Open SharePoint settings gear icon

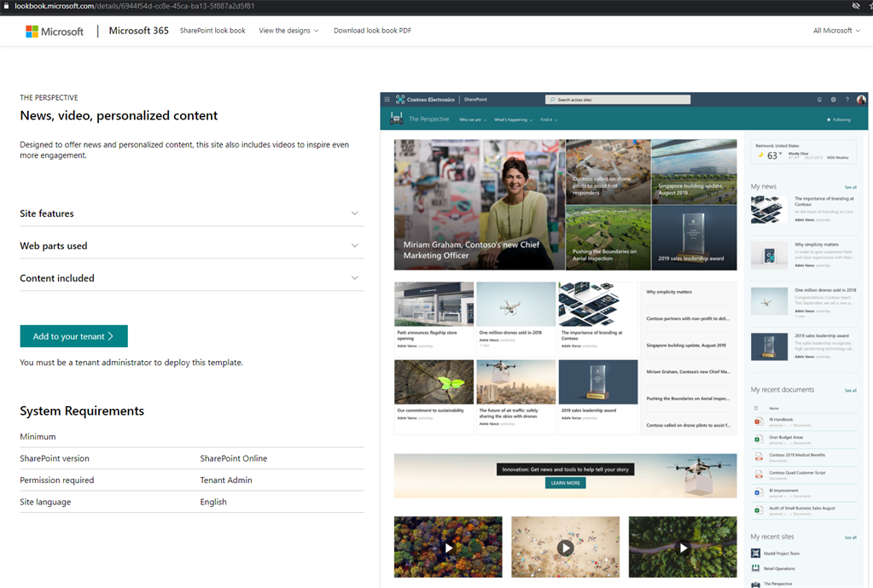pyautogui.click(x=834, y=99)
